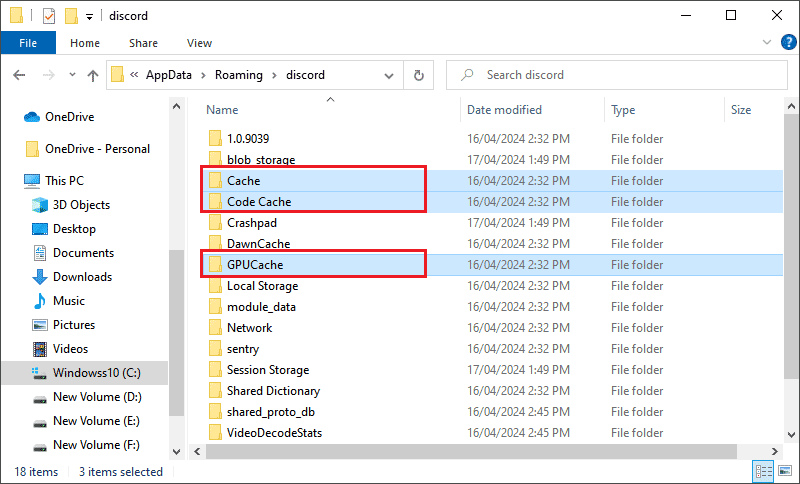Viewport: 800px width, 484px height.
Task: Select the Local Storage folder
Action: click(x=262, y=286)
